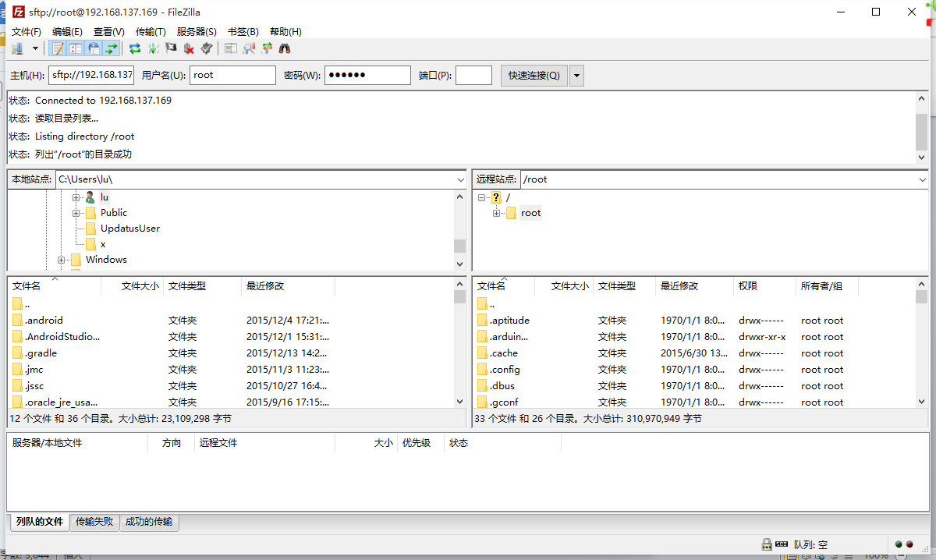Click the password (密码) field

(x=367, y=75)
